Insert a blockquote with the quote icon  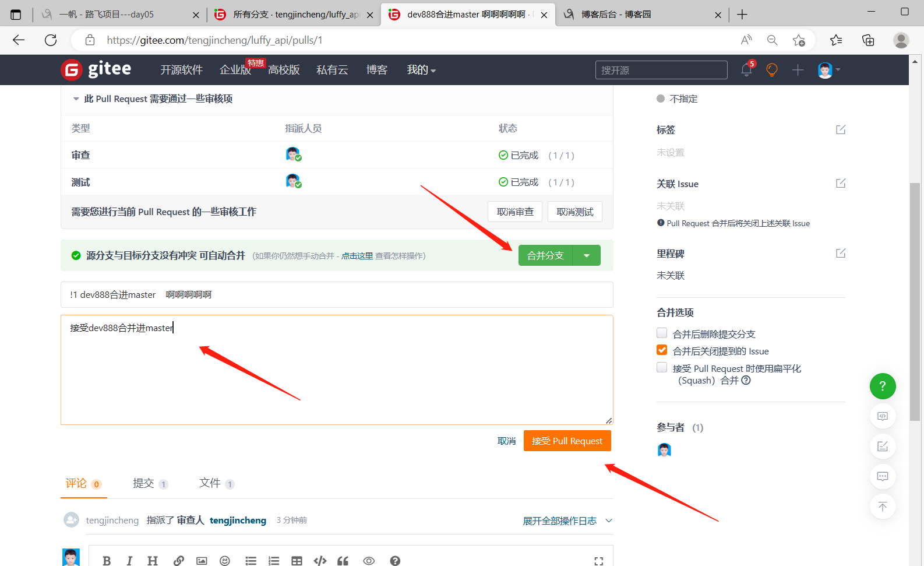(x=343, y=561)
